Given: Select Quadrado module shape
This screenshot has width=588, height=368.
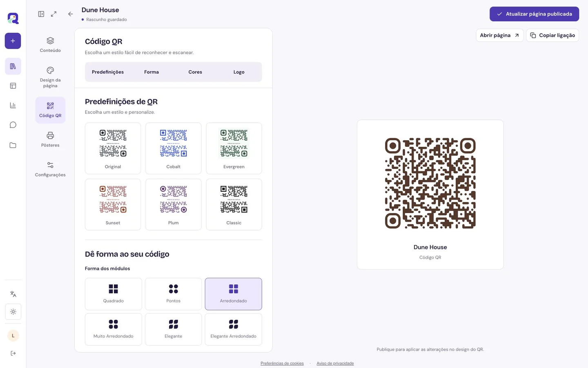Looking at the screenshot, I should tap(113, 294).
